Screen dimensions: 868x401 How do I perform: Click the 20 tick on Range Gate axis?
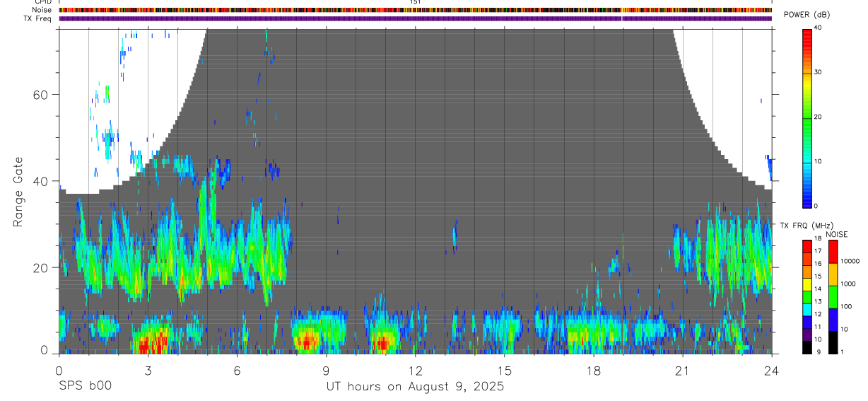40,267
